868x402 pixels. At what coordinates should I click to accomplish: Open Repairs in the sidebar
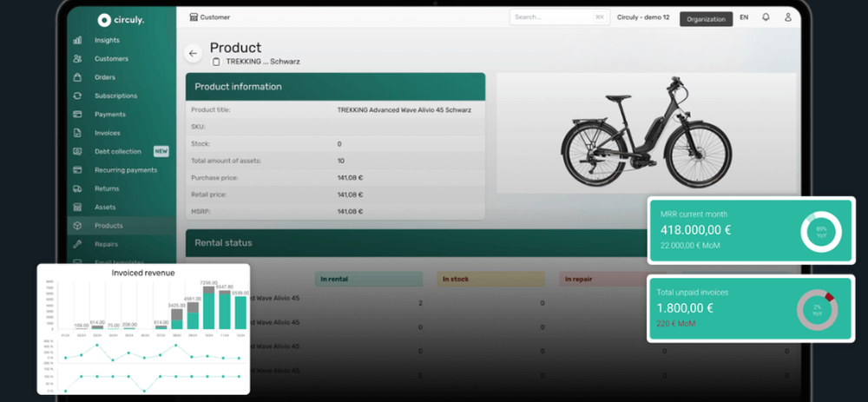[x=106, y=244]
